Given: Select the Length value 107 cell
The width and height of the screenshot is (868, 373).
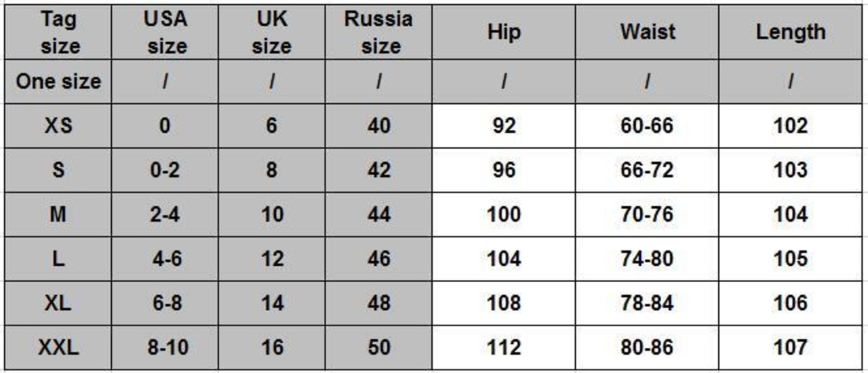Looking at the screenshot, I should [791, 347].
